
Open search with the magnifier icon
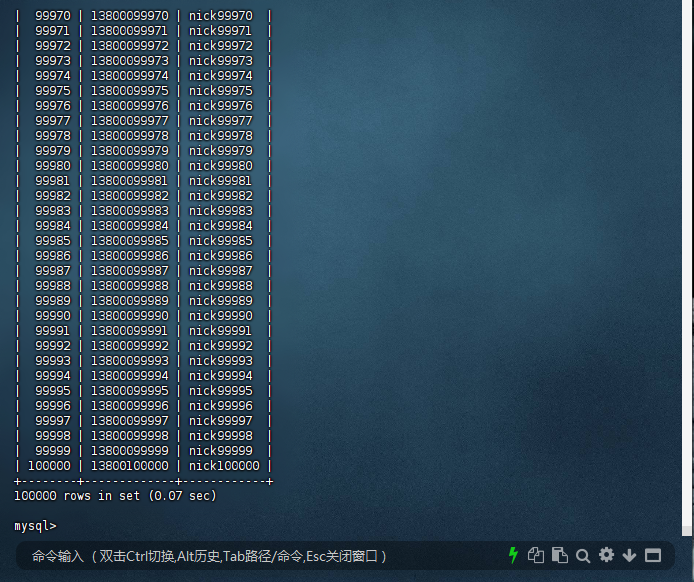(583, 556)
